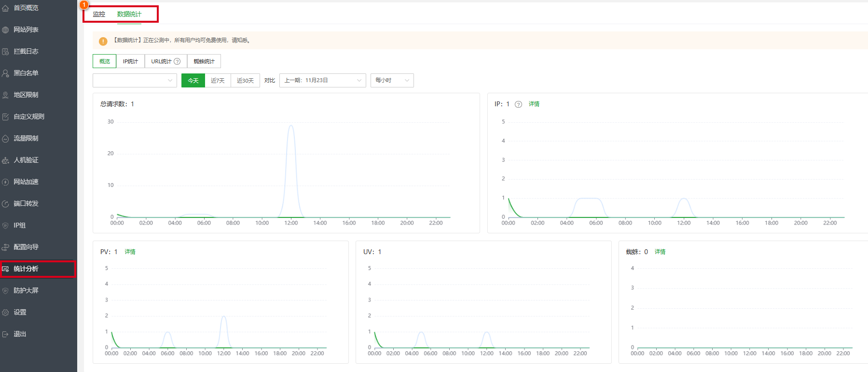The width and height of the screenshot is (868, 372).
Task: Open the 详情 link for PV chart
Action: (130, 252)
